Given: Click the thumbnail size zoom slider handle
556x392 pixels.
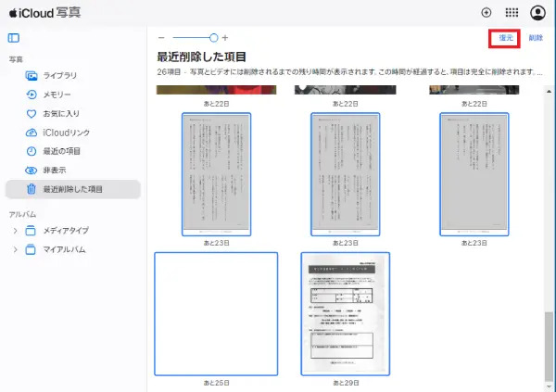Looking at the screenshot, I should point(213,38).
